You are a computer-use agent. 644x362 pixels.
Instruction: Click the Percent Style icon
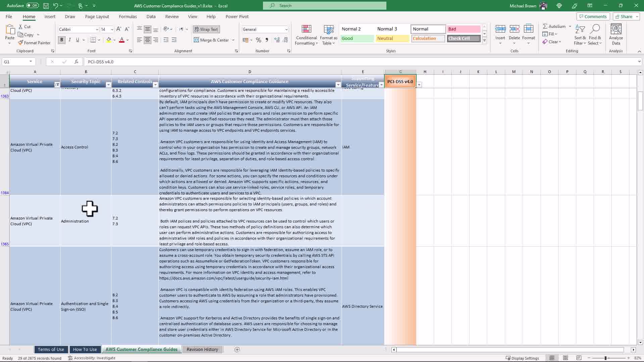coord(258,40)
